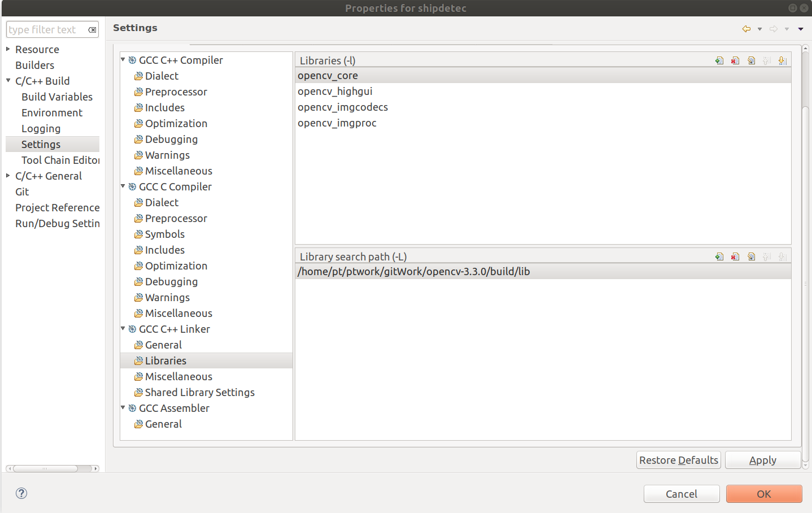Apply the current linker settings
812x513 pixels.
[762, 459]
